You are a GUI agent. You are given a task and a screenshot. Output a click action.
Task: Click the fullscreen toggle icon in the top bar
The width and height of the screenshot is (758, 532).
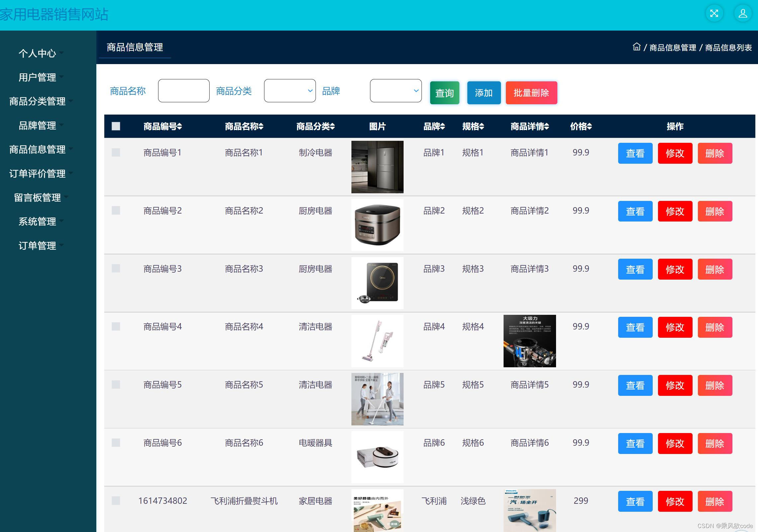714,13
